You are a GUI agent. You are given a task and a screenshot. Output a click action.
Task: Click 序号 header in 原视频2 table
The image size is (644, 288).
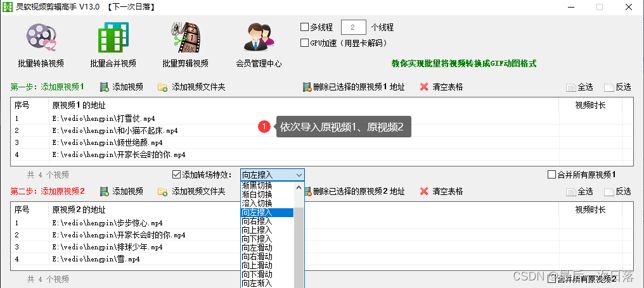tap(30, 210)
